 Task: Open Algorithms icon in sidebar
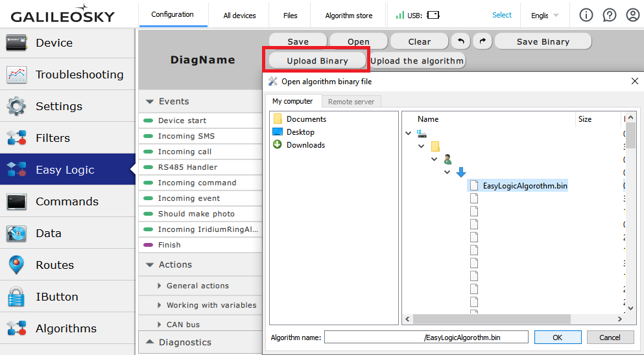tap(17, 328)
